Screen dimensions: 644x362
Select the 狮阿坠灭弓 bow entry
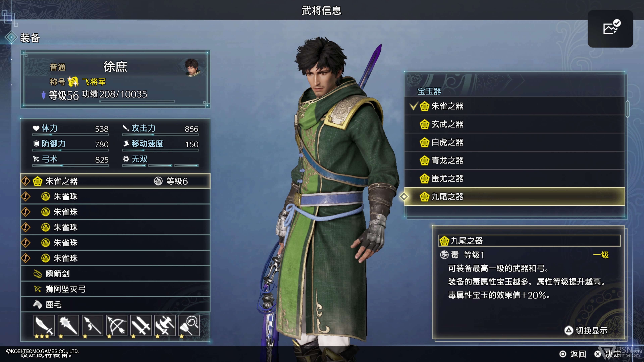pyautogui.click(x=115, y=289)
